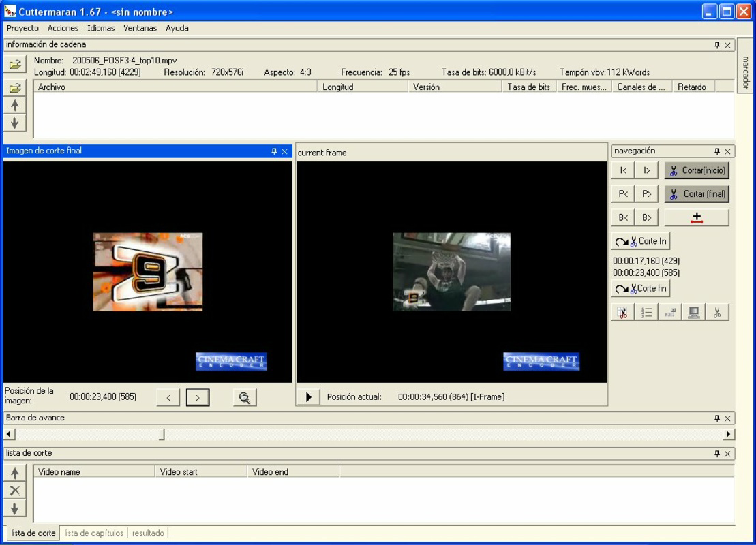Switch to lista de capítulos tab
Image resolution: width=756 pixels, height=545 pixels.
[x=94, y=533]
